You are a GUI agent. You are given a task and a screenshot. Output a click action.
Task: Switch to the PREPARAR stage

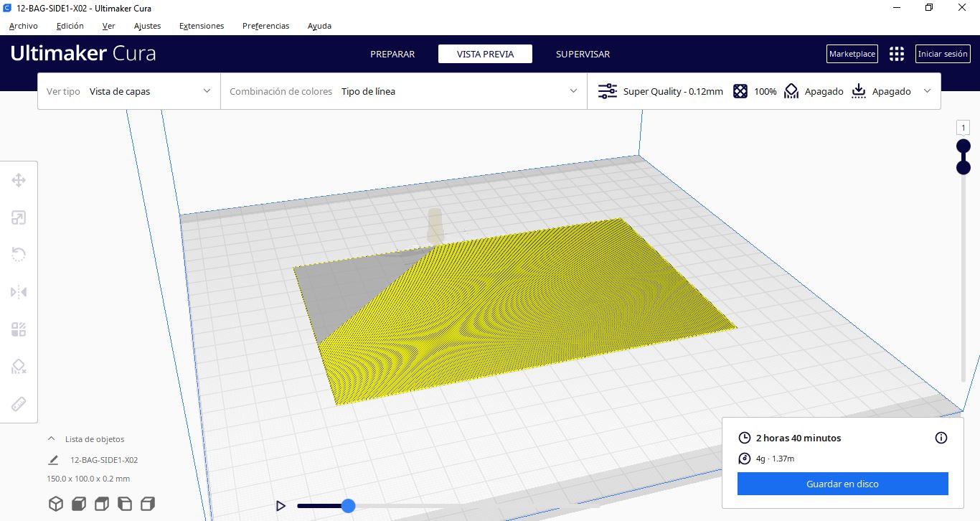[x=392, y=54]
